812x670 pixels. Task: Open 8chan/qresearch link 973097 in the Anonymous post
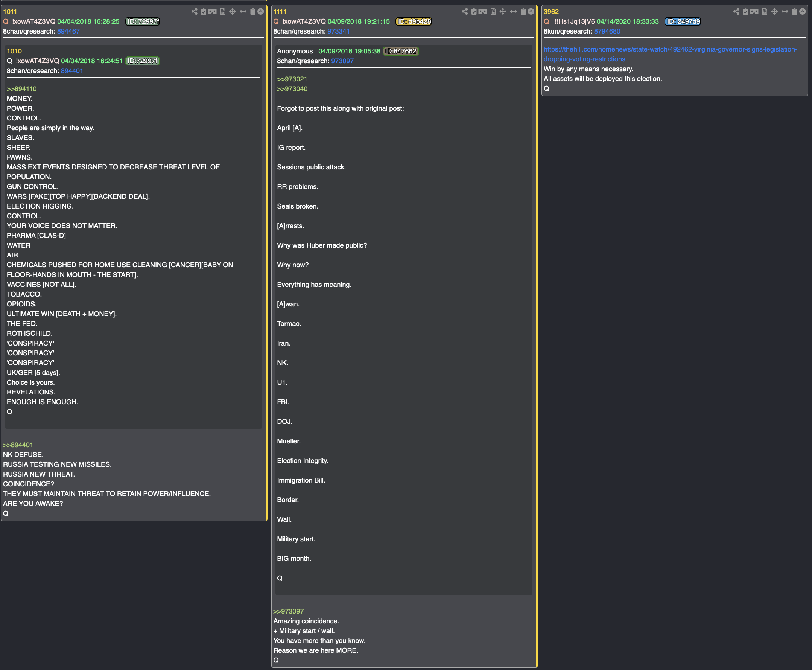[342, 61]
